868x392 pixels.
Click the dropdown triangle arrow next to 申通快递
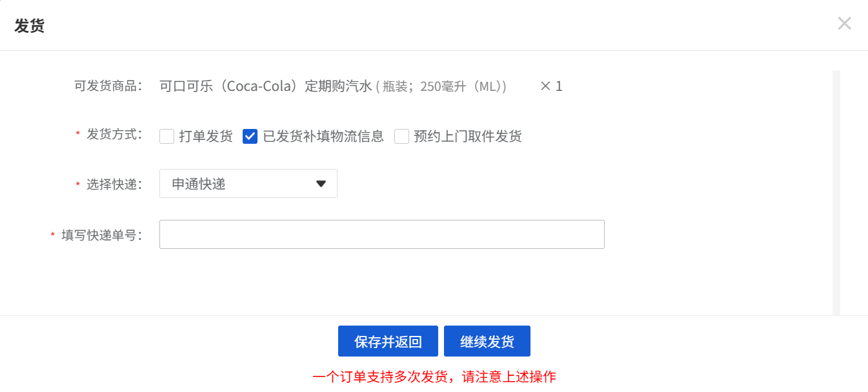tap(321, 184)
